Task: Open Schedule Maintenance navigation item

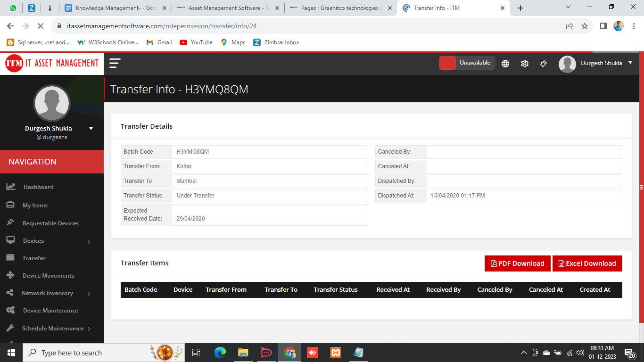Action: pyautogui.click(x=53, y=329)
